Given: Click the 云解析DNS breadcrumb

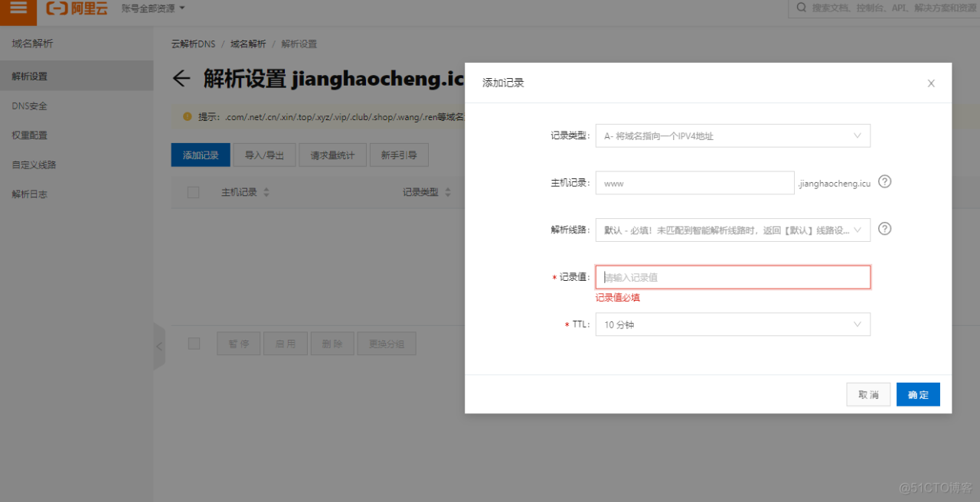Looking at the screenshot, I should pyautogui.click(x=194, y=44).
